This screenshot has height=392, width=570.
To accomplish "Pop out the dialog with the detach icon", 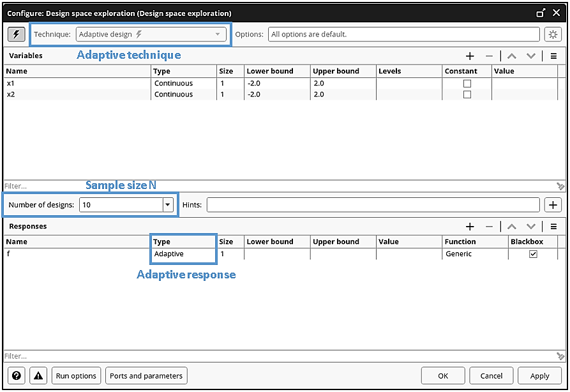I will [x=541, y=13].
